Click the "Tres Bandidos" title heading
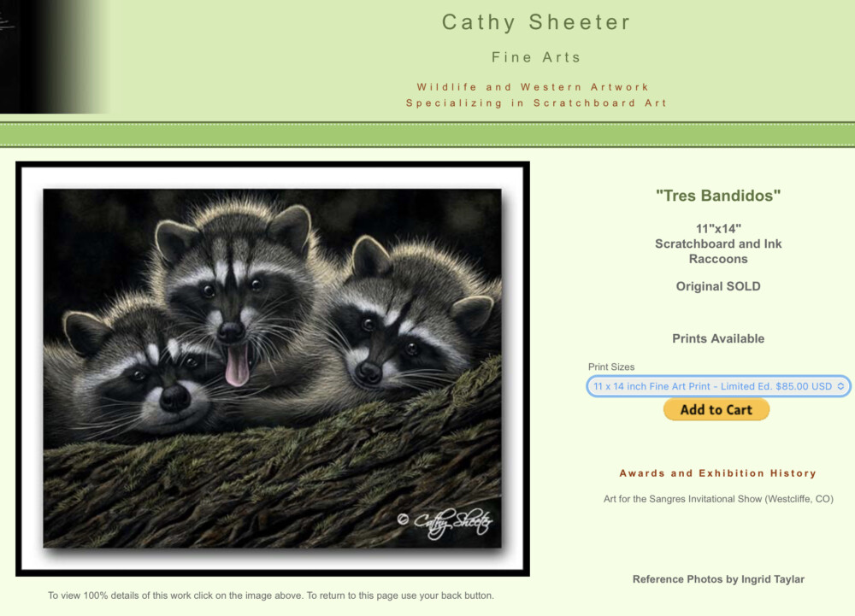Image resolution: width=855 pixels, height=616 pixels. coord(718,196)
